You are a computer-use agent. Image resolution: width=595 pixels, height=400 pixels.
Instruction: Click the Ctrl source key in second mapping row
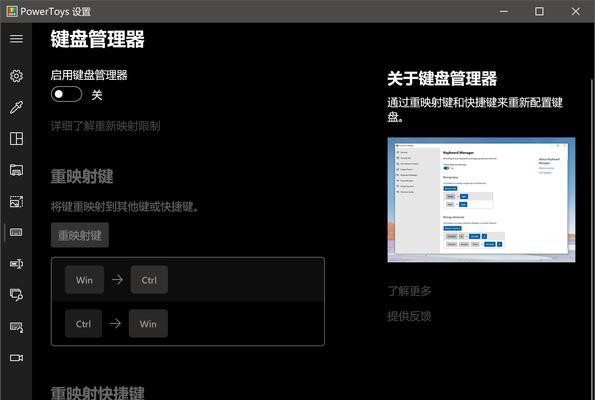point(83,324)
